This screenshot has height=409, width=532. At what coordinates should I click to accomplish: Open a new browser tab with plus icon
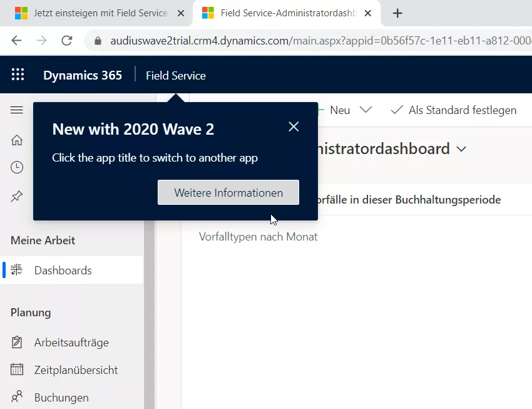pos(397,13)
